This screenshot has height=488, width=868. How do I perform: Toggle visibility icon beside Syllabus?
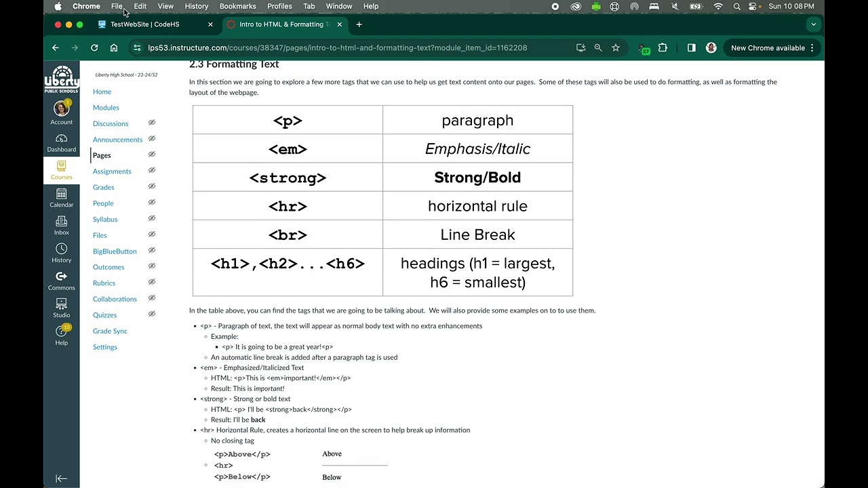[152, 218]
